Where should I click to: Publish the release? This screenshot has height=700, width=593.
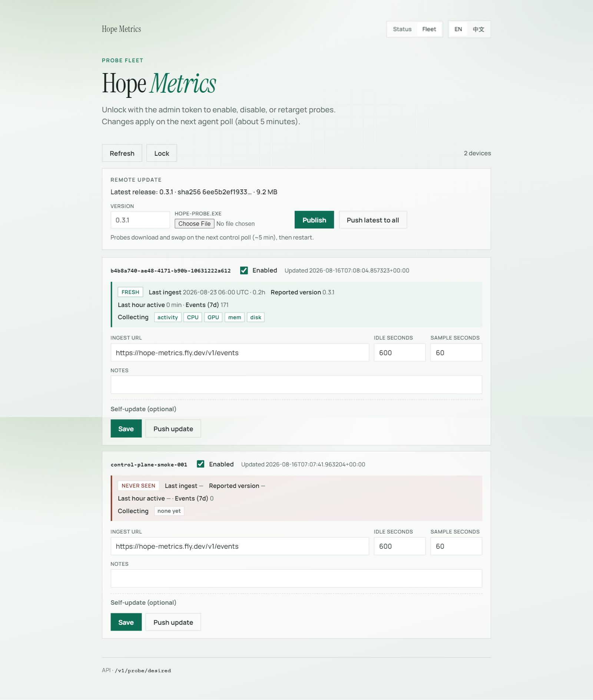[314, 220]
